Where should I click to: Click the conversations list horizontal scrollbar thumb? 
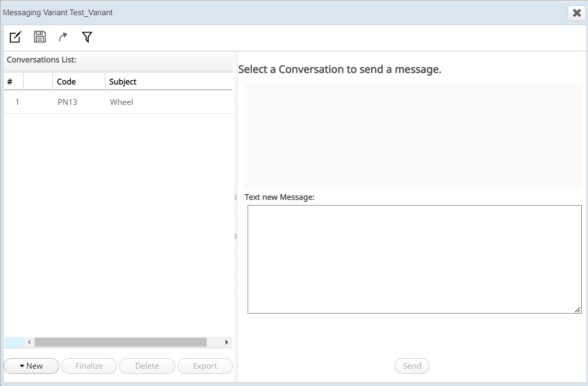coord(121,342)
